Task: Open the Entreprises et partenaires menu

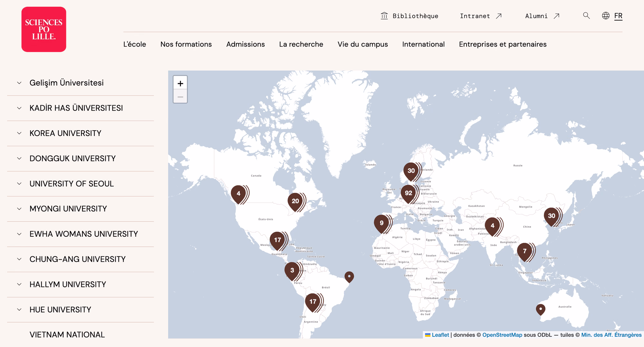Action: [x=503, y=44]
